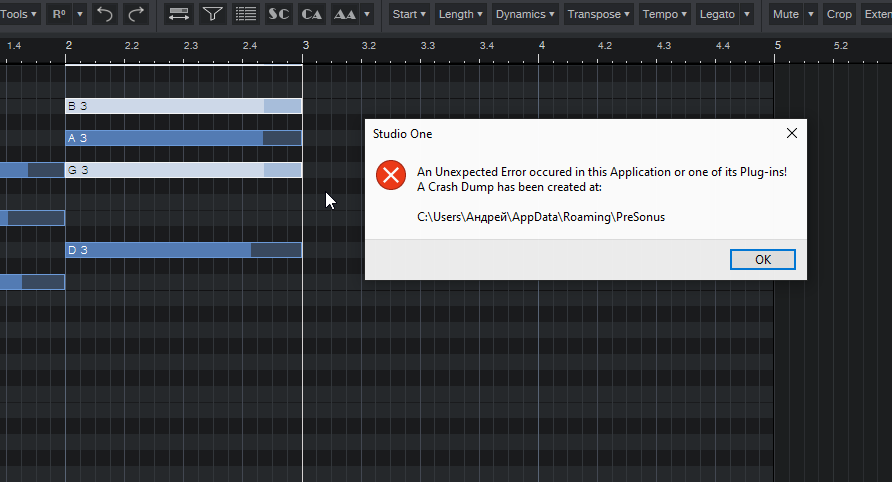Viewport: 892px width, 482px height.
Task: Click the crash dump path C:\Users\Андрей text
Action: [541, 217]
